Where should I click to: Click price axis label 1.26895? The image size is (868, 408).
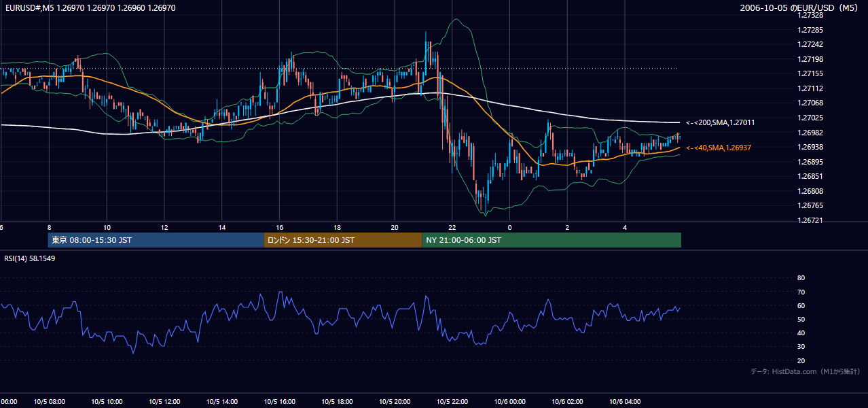[x=810, y=162]
